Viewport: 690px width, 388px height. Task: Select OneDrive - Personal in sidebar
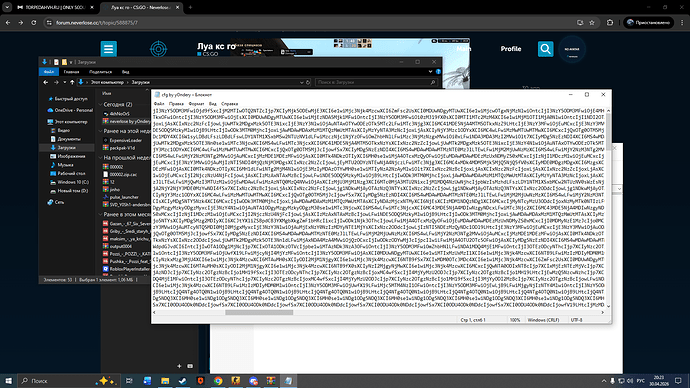[x=70, y=110]
